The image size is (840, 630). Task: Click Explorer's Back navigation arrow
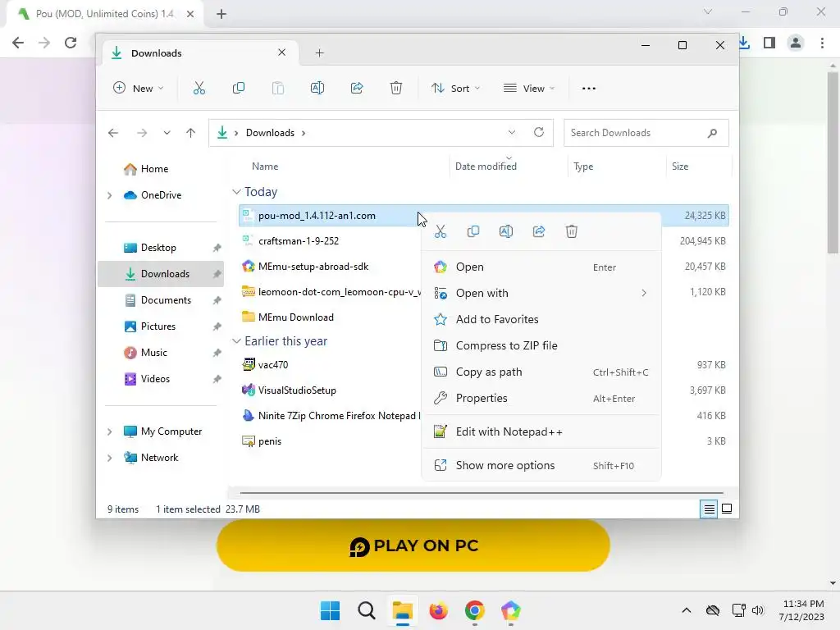pyautogui.click(x=113, y=133)
